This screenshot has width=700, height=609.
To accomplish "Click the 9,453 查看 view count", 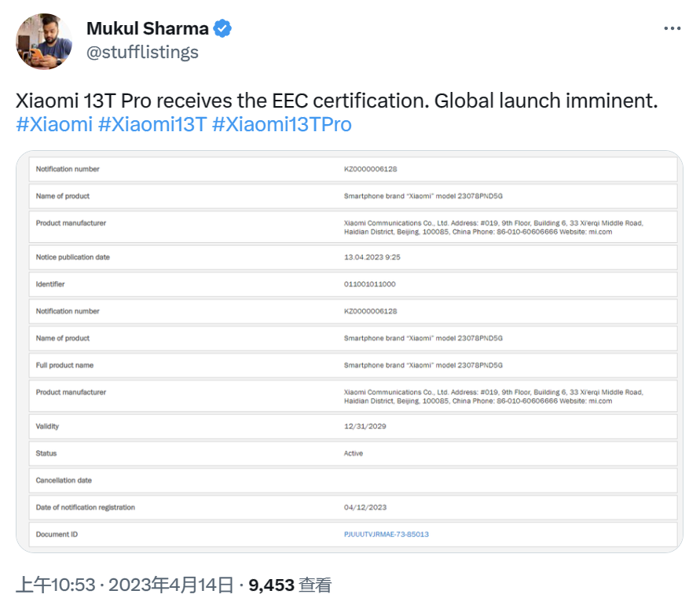I will point(290,585).
